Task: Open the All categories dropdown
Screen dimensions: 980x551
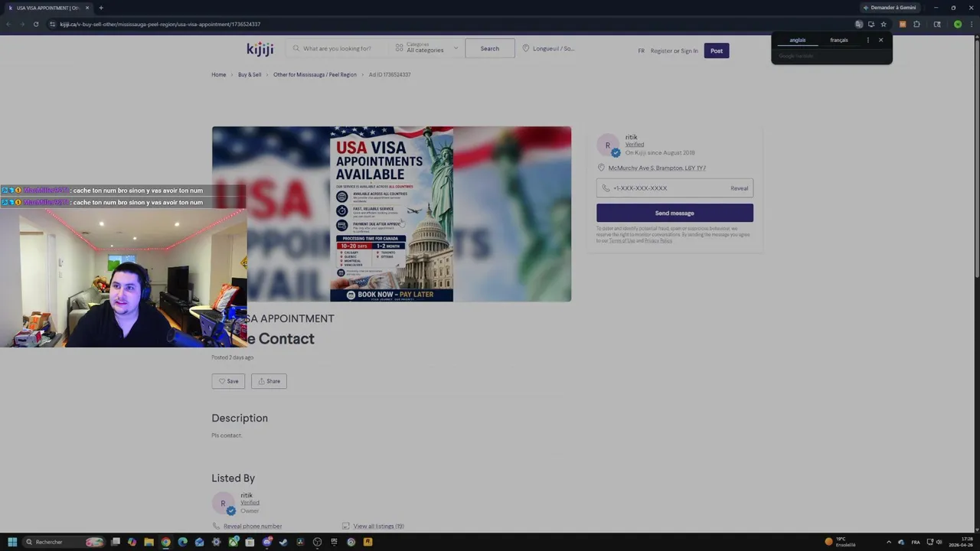Action: [426, 48]
